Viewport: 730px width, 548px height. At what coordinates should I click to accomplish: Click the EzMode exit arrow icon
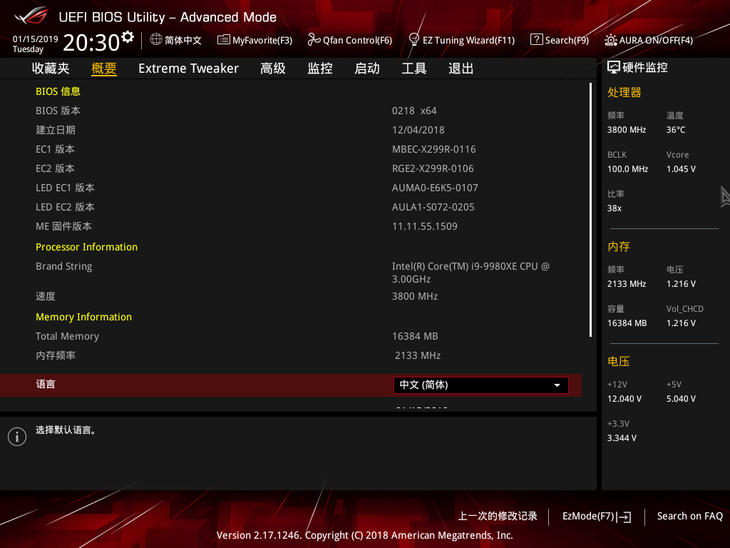(x=624, y=516)
